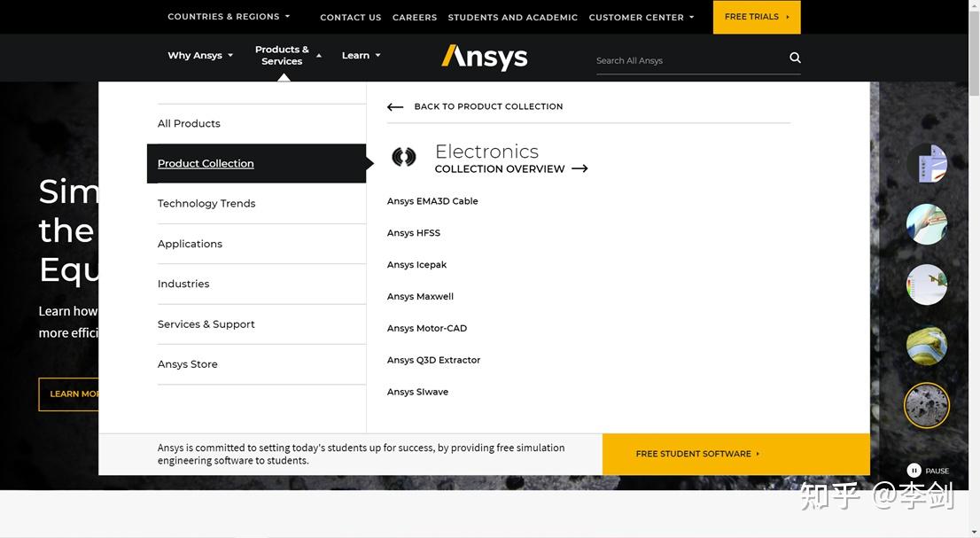Click the search magnifier icon

click(x=795, y=58)
